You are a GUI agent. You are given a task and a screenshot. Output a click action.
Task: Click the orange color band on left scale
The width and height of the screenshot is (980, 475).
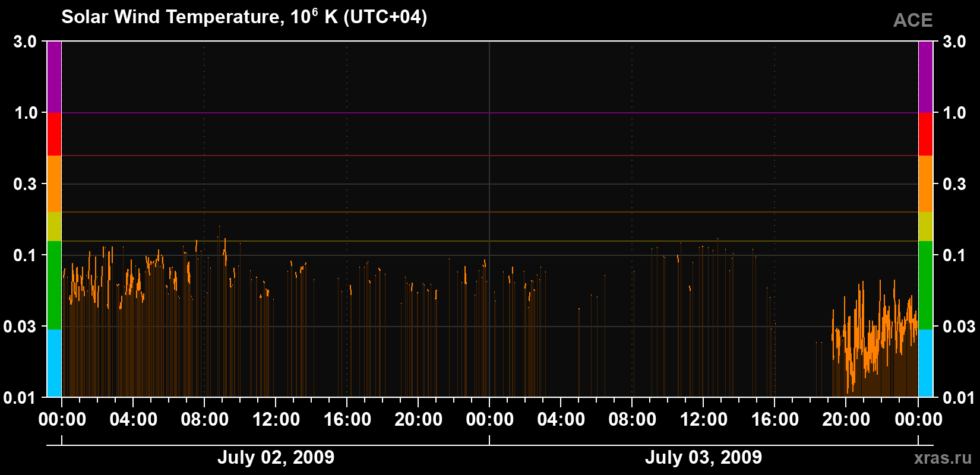point(54,184)
